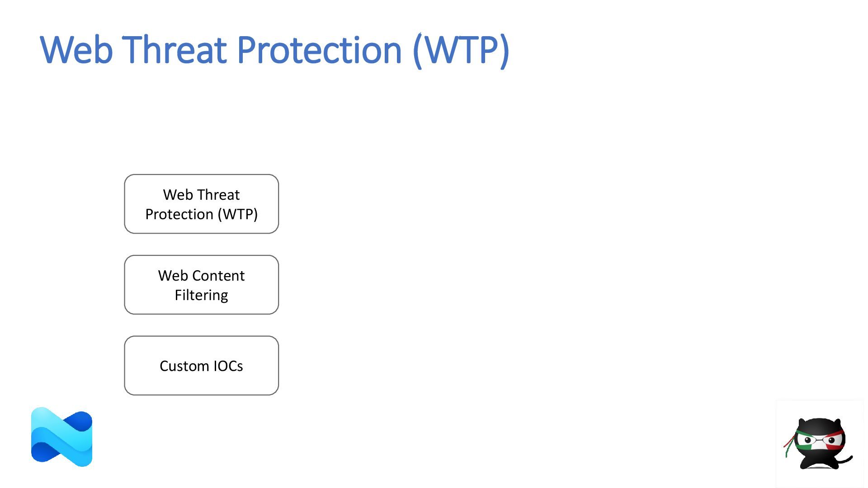
Task: Click the ninja cat mascot image
Action: [x=819, y=444]
